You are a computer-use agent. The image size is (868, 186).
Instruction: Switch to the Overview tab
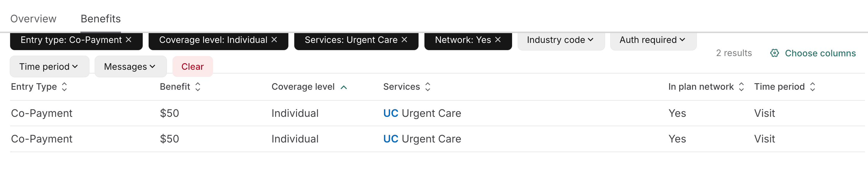click(x=33, y=19)
